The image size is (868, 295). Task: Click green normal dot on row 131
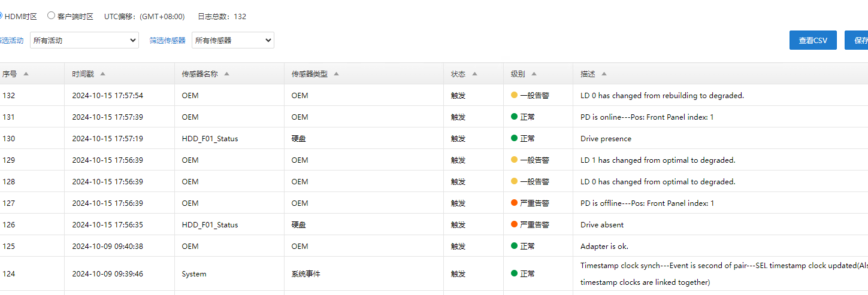tap(514, 117)
